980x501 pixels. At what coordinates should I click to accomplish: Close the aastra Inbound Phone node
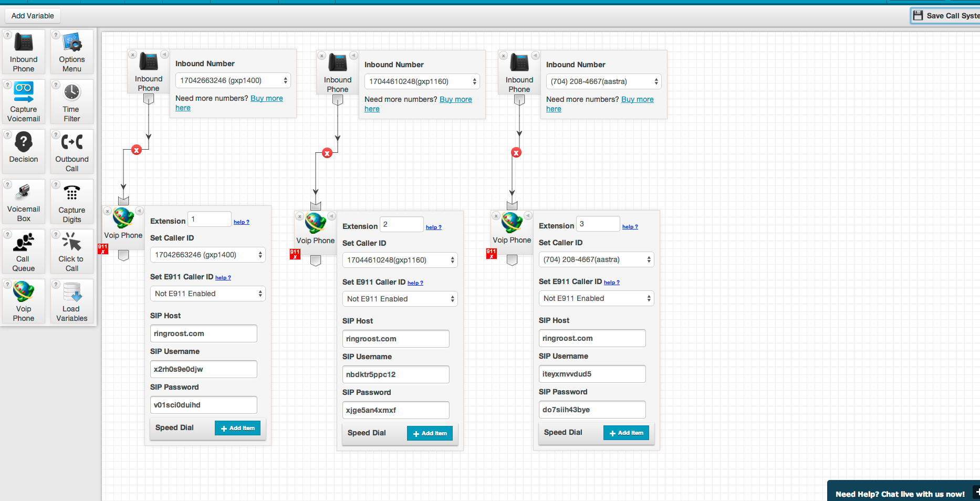tap(503, 56)
